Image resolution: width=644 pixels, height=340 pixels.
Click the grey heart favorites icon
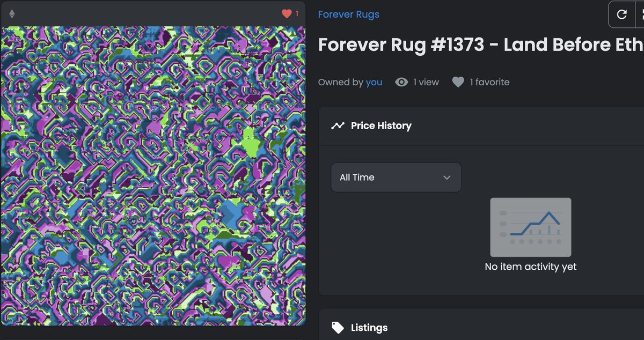[x=458, y=82]
